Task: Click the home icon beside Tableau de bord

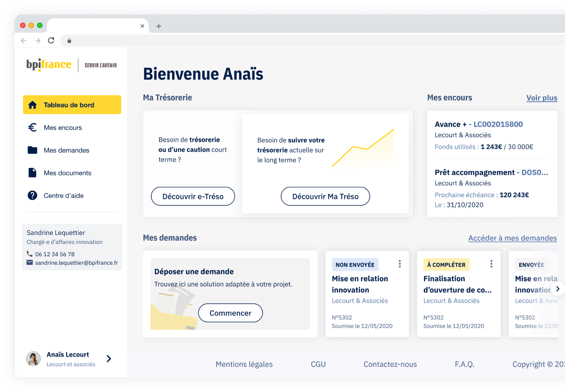Action: pyautogui.click(x=32, y=105)
